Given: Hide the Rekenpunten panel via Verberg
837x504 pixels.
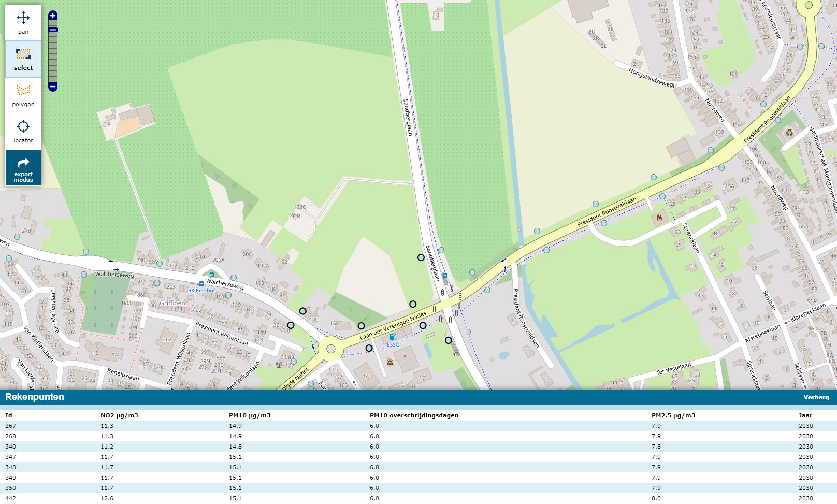Looking at the screenshot, I should pyautogui.click(x=816, y=397).
